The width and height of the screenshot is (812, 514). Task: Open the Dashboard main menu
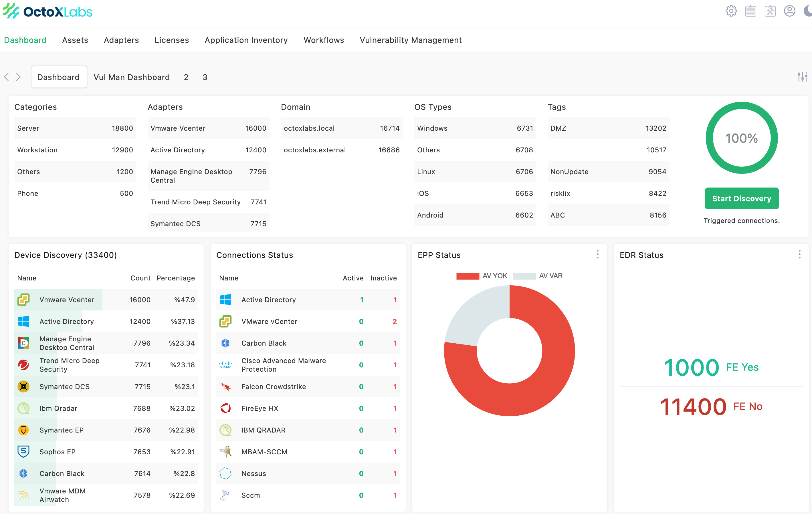pyautogui.click(x=25, y=40)
